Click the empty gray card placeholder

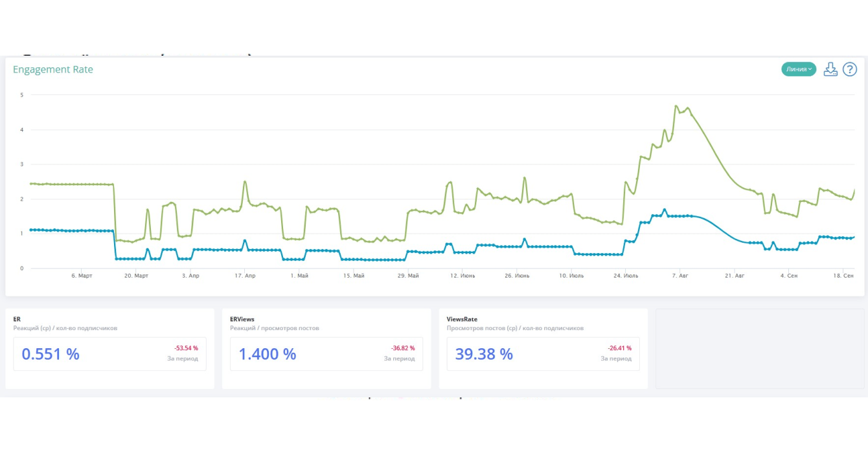pos(759,348)
